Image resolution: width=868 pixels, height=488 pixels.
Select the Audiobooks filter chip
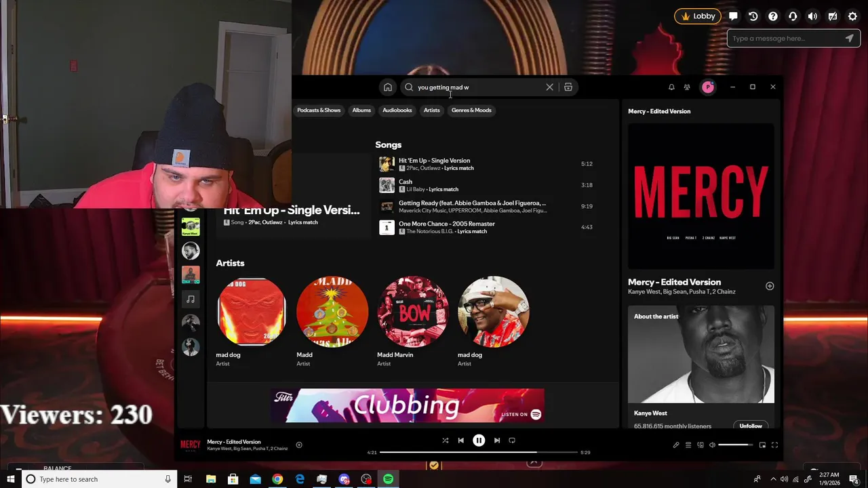(x=397, y=110)
